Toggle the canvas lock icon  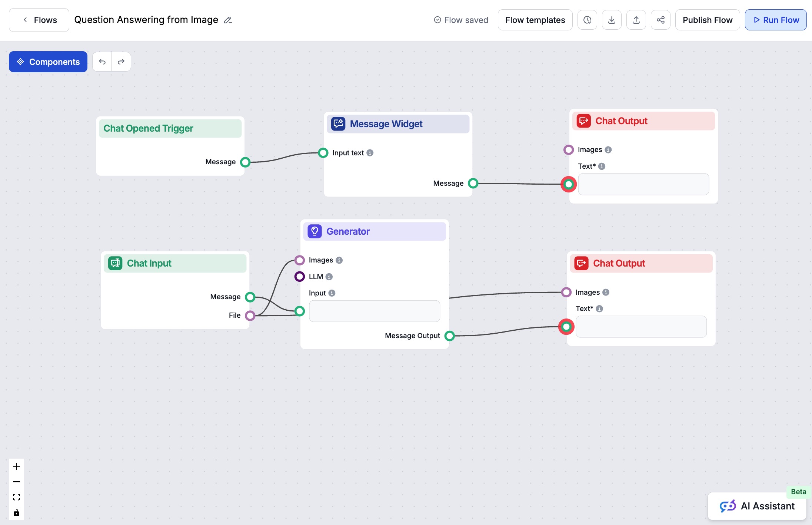[16, 513]
